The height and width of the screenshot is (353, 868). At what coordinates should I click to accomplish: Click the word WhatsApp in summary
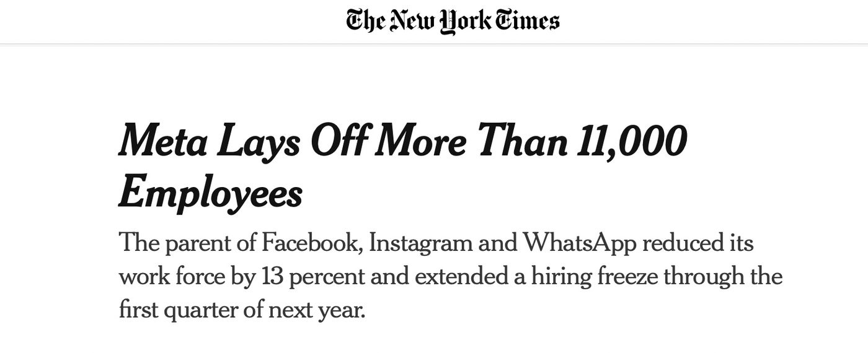point(580,244)
